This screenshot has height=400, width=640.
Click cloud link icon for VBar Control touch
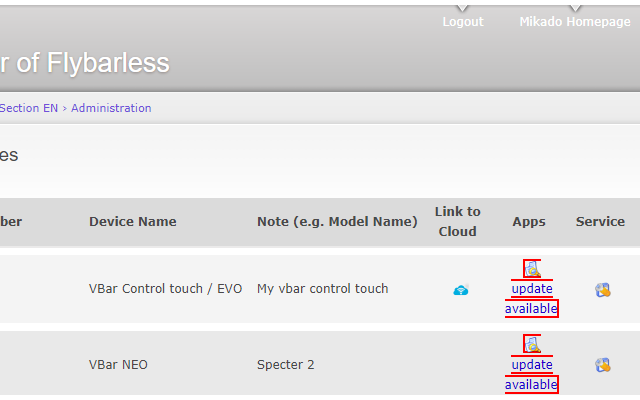(461, 290)
